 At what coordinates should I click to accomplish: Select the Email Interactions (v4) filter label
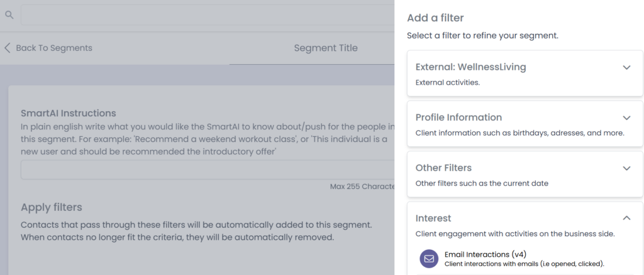(485, 254)
